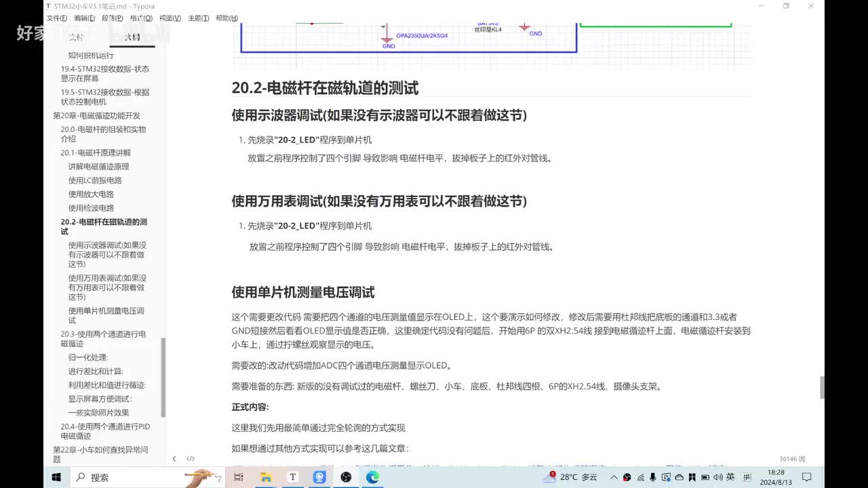Viewport: 868px width, 488px height.
Task: Click the document vertical scrollbar thumb
Action: (x=822, y=388)
